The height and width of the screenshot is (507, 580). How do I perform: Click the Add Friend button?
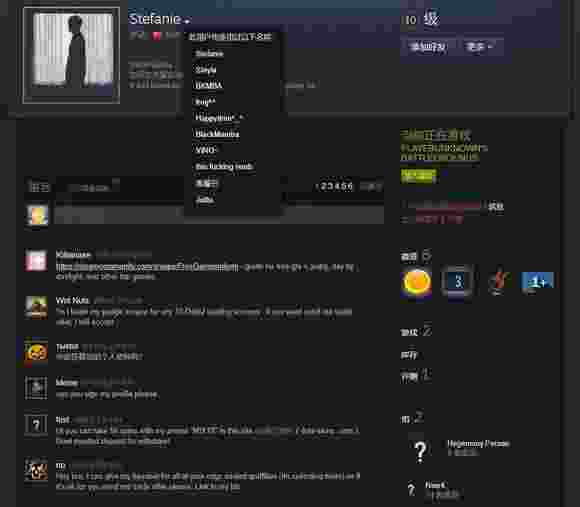428,47
